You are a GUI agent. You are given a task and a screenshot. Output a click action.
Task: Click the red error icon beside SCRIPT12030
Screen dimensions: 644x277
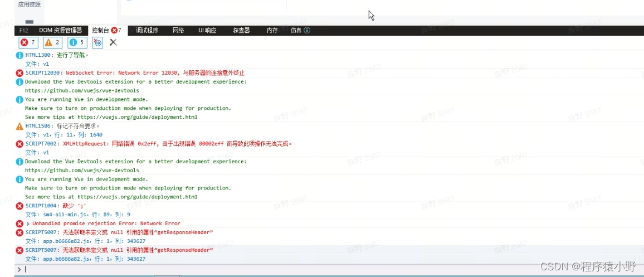click(19, 73)
